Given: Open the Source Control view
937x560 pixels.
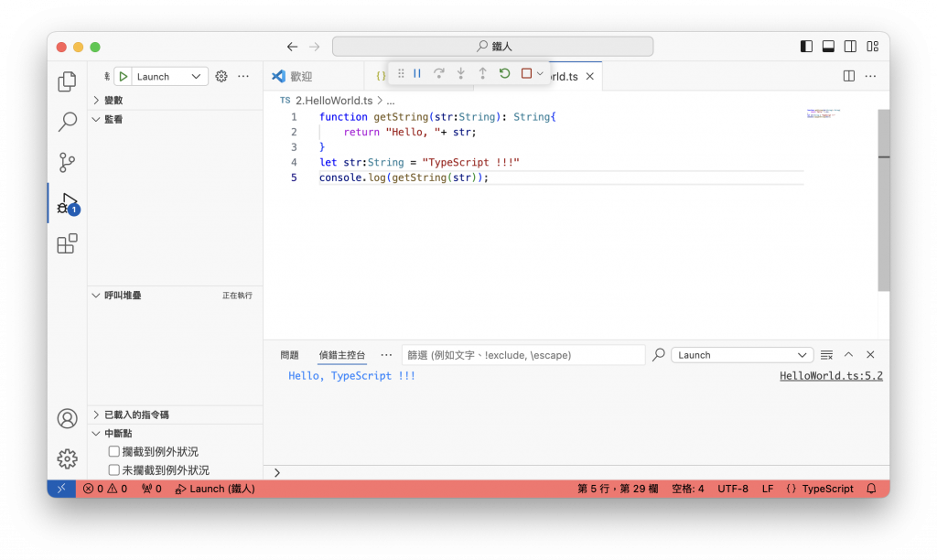Looking at the screenshot, I should [67, 162].
